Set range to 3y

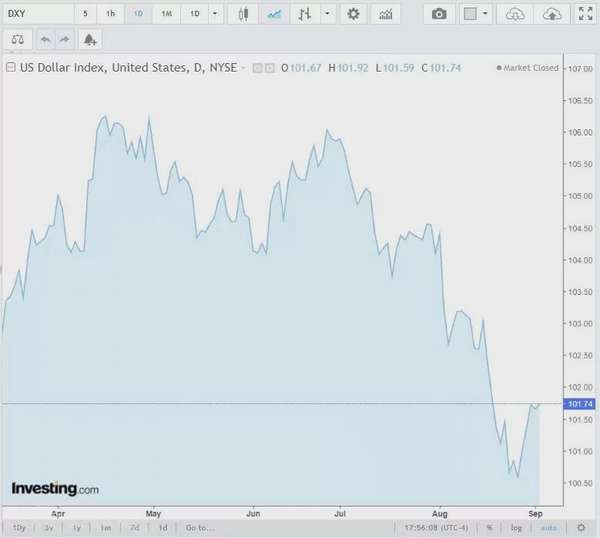point(48,528)
